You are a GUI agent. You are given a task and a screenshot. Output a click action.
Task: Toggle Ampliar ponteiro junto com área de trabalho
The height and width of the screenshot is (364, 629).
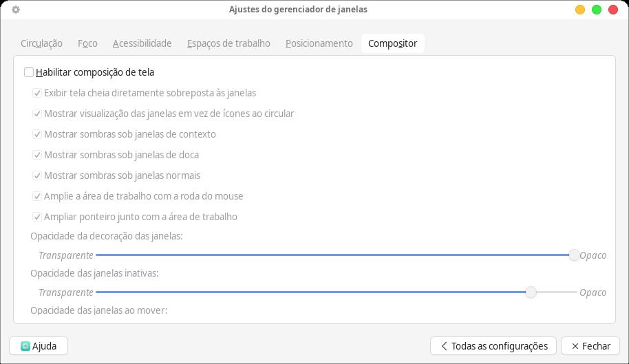tap(37, 217)
